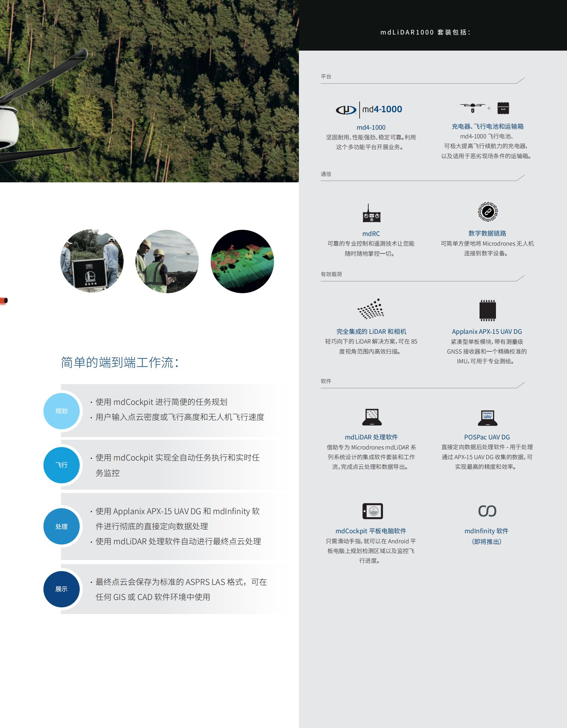
Task: Click the Applanix APX-15 UAV DG heading
Action: (487, 331)
